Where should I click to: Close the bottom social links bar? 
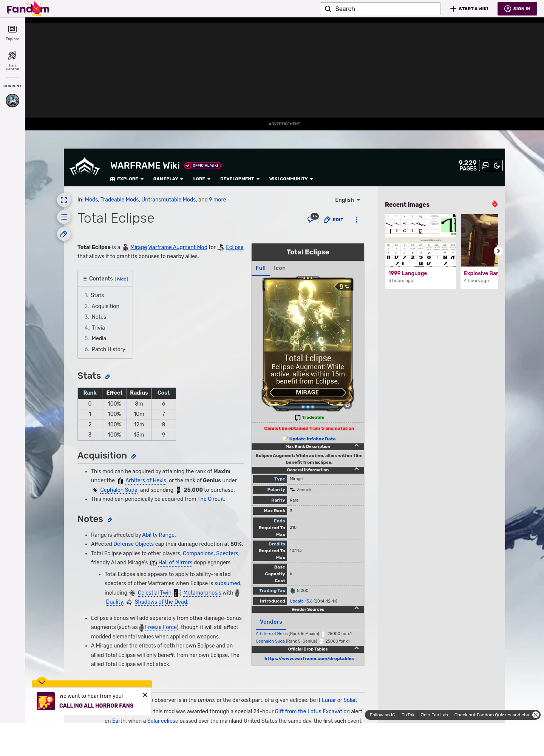pos(536,715)
